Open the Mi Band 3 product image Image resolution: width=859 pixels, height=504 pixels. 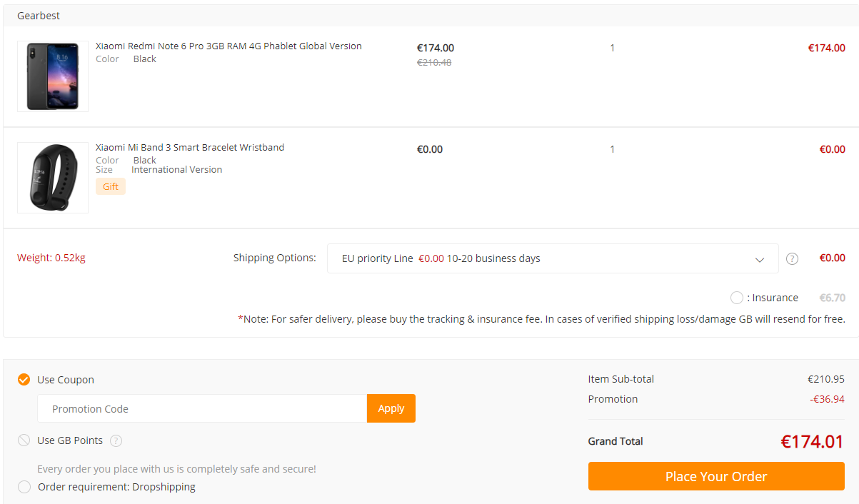[x=53, y=178]
